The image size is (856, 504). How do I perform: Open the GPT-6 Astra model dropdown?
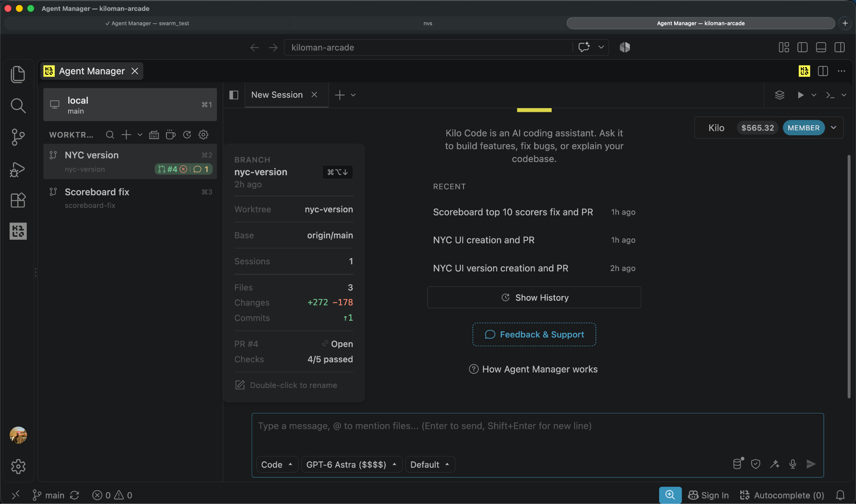click(352, 464)
